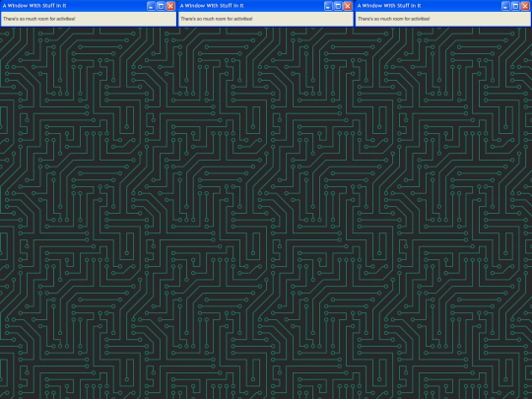Minimize the rightmost window
The width and height of the screenshot is (532, 399).
click(505, 6)
